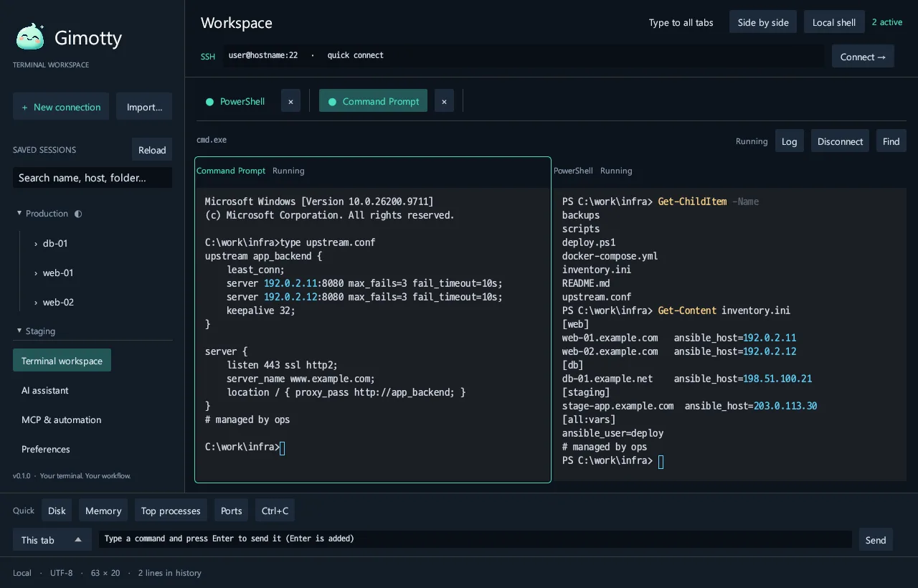Disconnect the current session
This screenshot has width=918, height=588.
click(x=841, y=141)
